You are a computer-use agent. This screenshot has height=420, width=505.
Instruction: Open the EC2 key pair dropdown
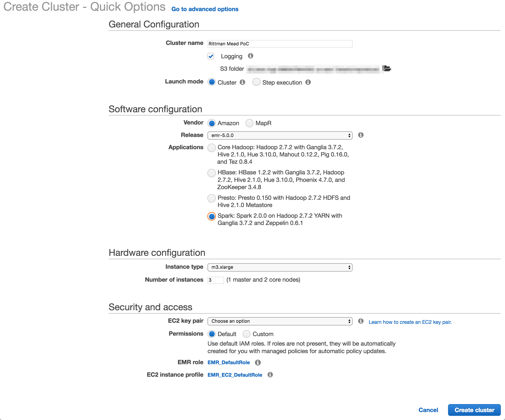coord(280,321)
